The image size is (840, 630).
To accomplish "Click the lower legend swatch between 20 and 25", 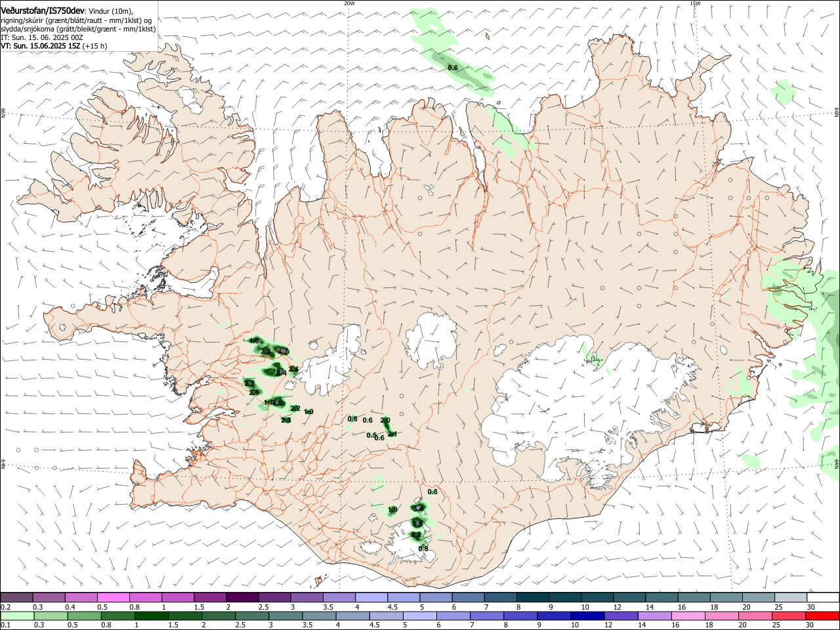I will pyautogui.click(x=755, y=616).
